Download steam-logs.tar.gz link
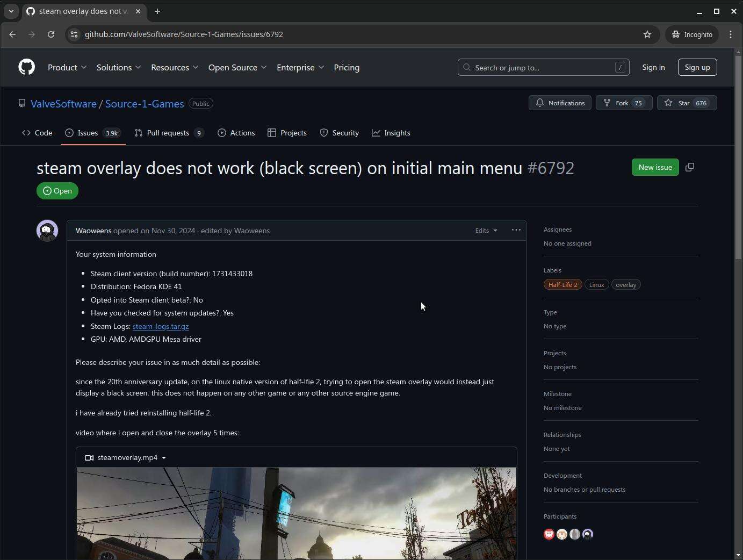 [160, 326]
